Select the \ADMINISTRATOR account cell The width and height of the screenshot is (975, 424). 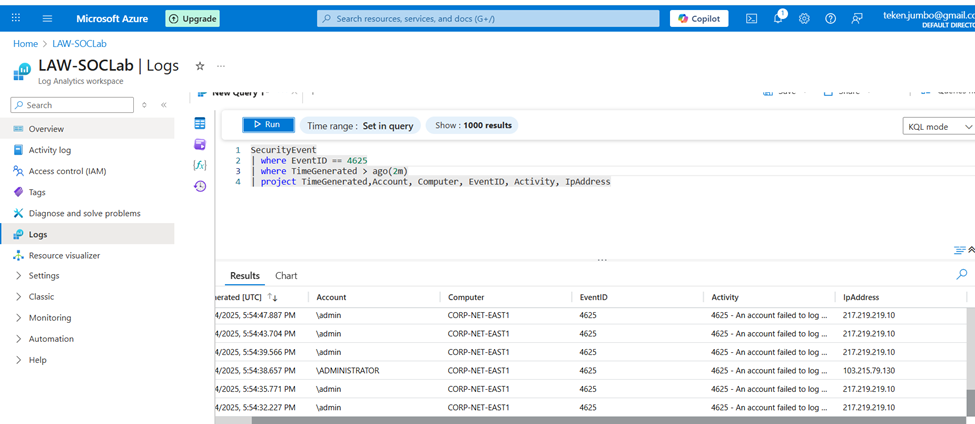348,370
